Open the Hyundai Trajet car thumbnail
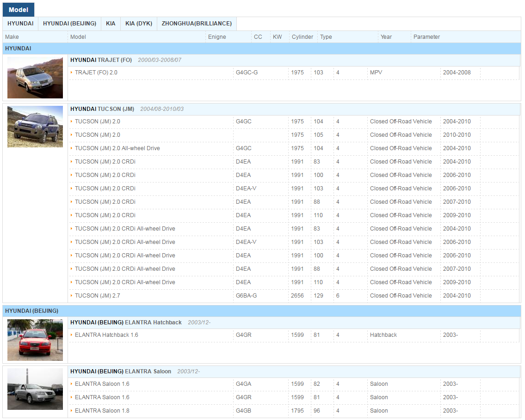The height and width of the screenshot is (420, 525). pos(35,78)
